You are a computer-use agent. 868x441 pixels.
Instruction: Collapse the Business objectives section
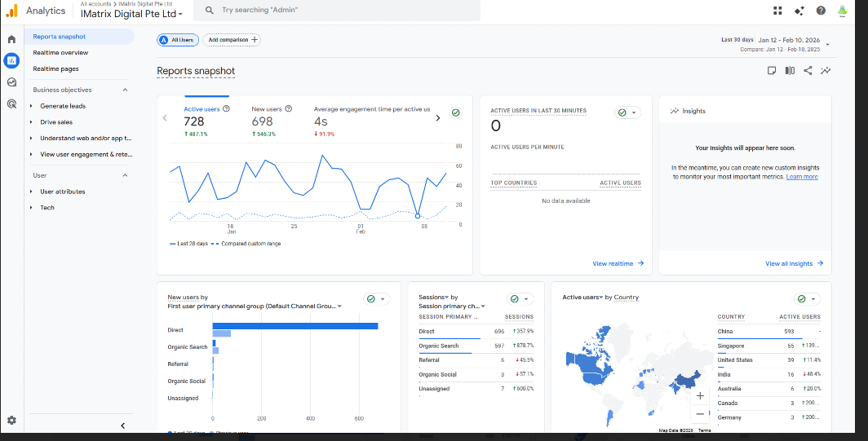(x=125, y=90)
